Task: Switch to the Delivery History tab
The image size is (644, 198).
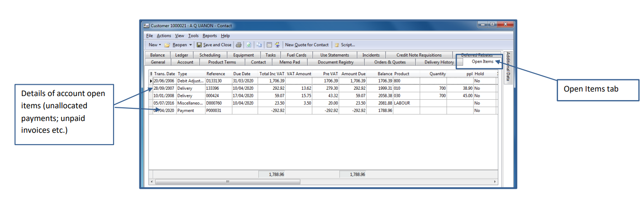Action: point(439,62)
